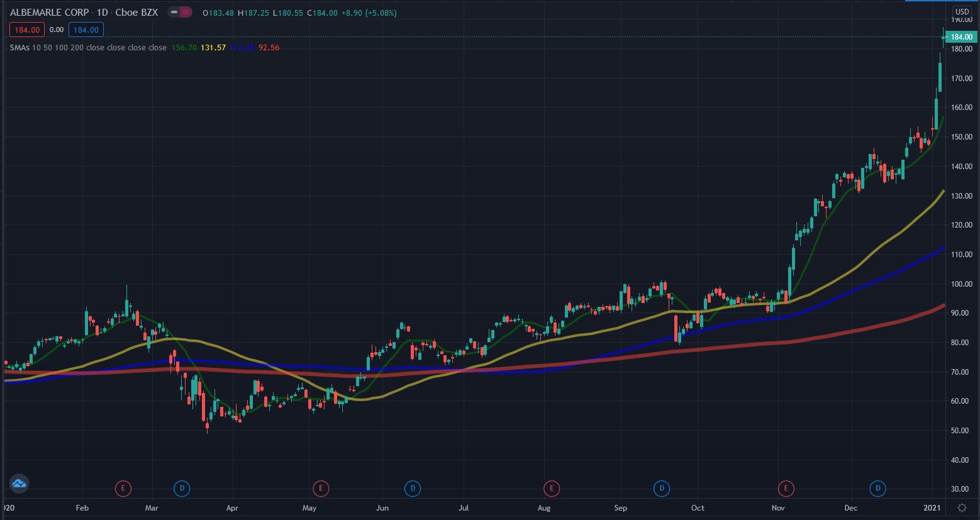The height and width of the screenshot is (520, 980).
Task: Click the TradingView logo watermark
Action: click(19, 484)
